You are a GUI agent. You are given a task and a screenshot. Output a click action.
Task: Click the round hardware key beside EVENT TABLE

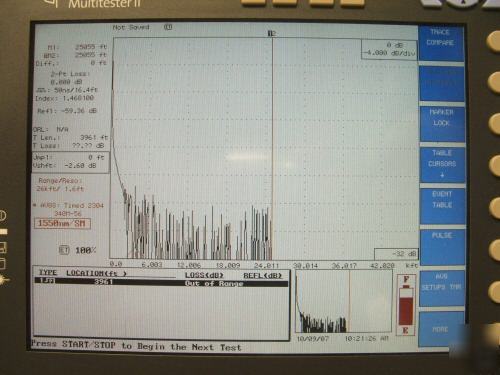[x=494, y=207]
